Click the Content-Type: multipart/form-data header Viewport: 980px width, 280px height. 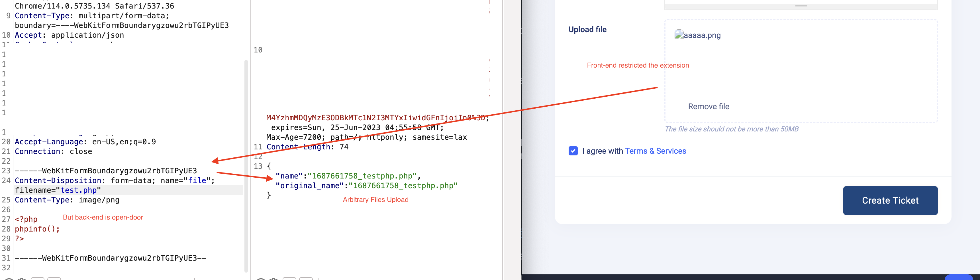click(x=92, y=16)
